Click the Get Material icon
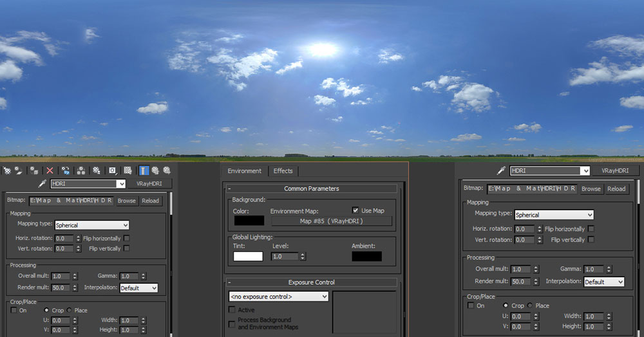The width and height of the screenshot is (644, 337). click(x=6, y=170)
